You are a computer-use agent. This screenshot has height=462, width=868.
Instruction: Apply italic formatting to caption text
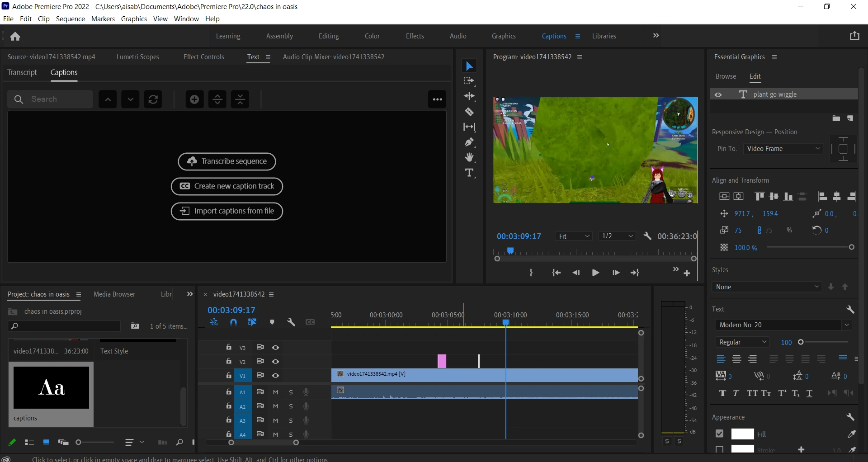click(x=736, y=393)
